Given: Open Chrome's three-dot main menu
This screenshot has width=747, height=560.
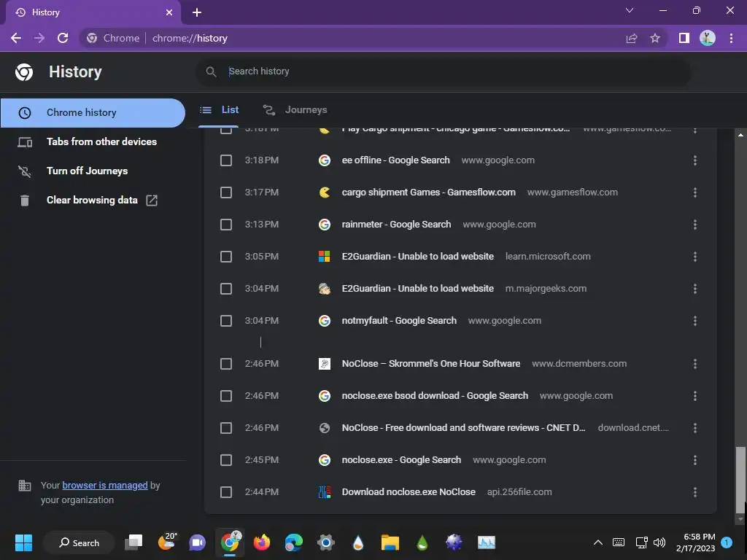Looking at the screenshot, I should click(731, 38).
